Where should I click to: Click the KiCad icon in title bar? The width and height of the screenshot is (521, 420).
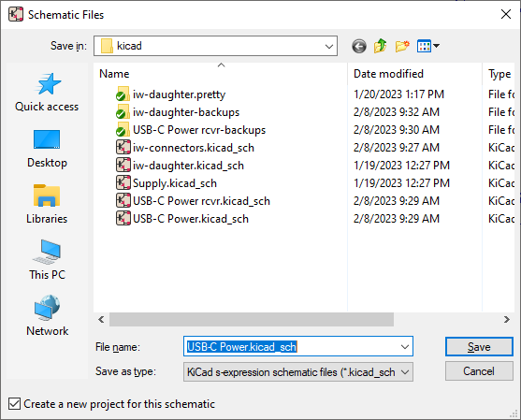click(16, 15)
